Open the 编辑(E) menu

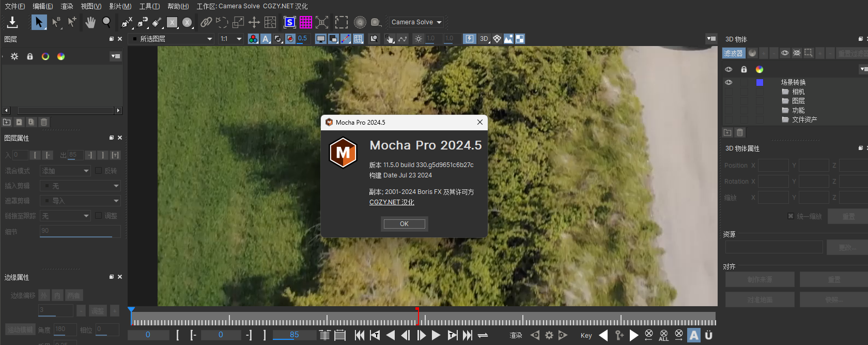tap(42, 6)
